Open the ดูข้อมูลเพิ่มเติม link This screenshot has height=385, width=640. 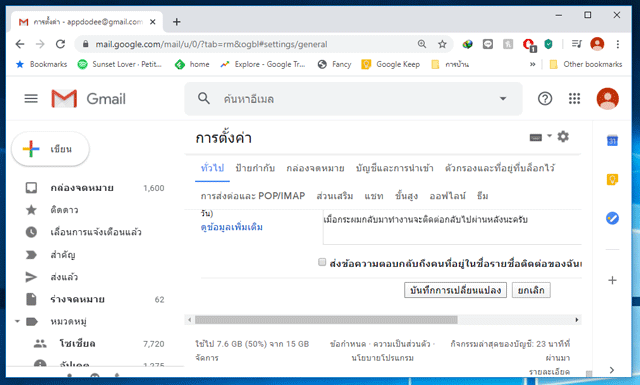pos(231,227)
